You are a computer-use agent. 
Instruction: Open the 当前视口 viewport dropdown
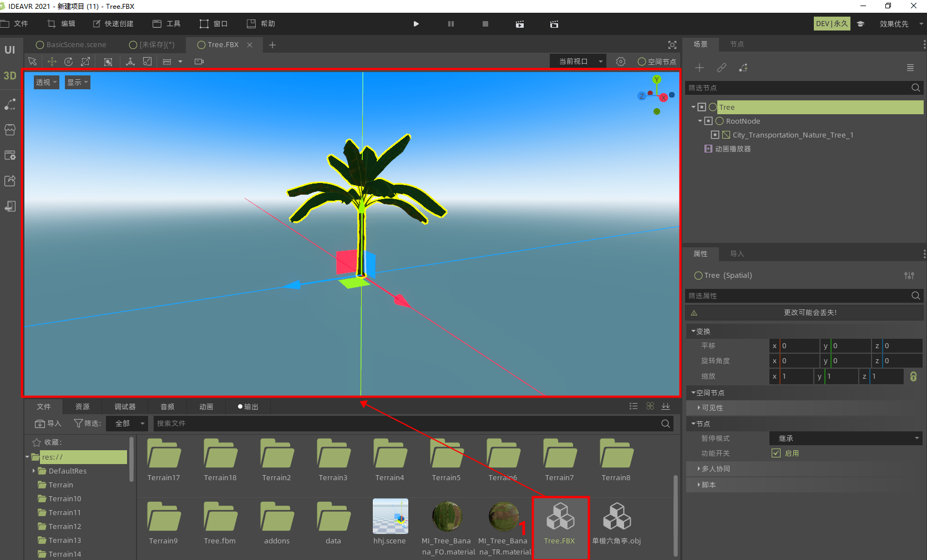coord(578,62)
